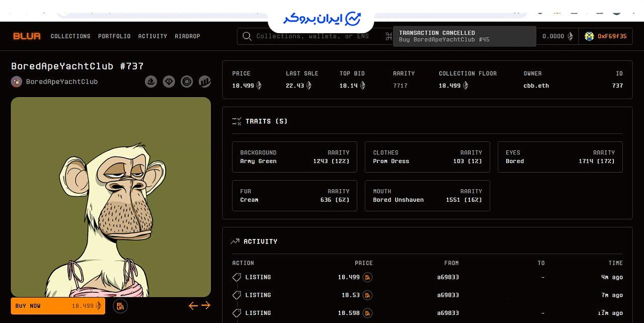Screen dimensions: 644x323
Task: Click the Ethereum icon next to 0.0000 balance
Action: click(x=570, y=36)
